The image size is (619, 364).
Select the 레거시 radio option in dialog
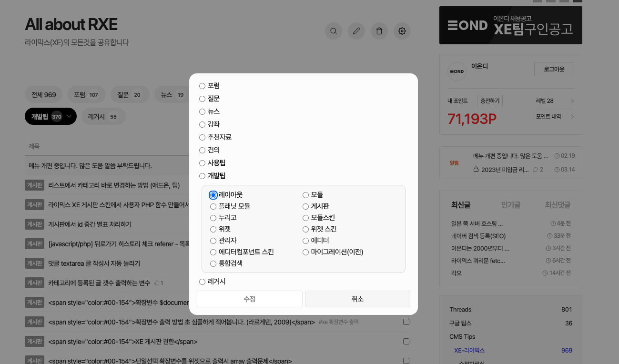pos(202,282)
